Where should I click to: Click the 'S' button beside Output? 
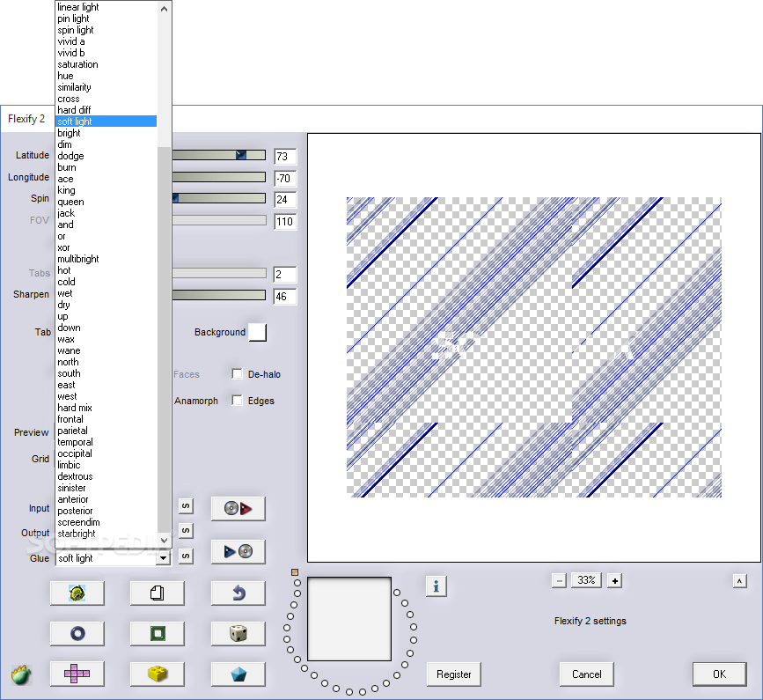pyautogui.click(x=186, y=531)
